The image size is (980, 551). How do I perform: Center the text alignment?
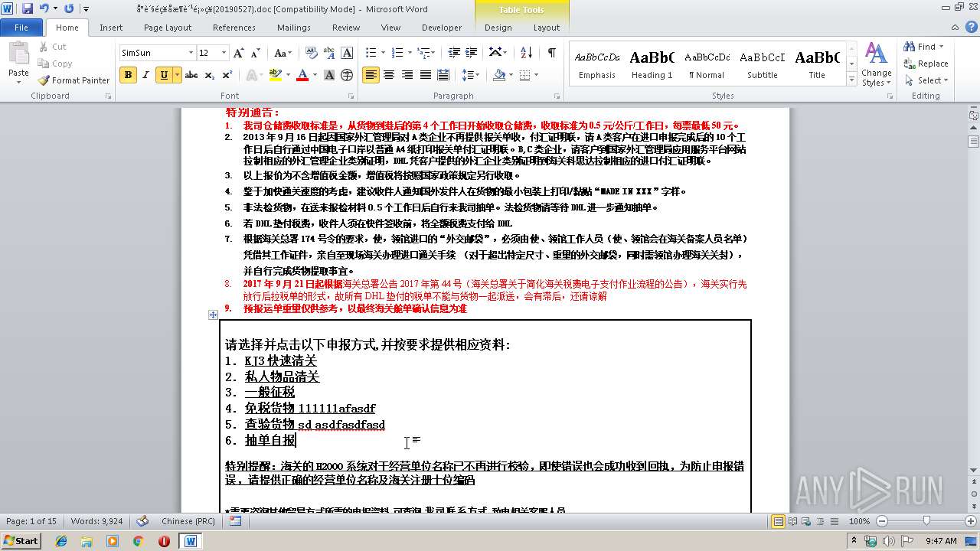(x=389, y=75)
